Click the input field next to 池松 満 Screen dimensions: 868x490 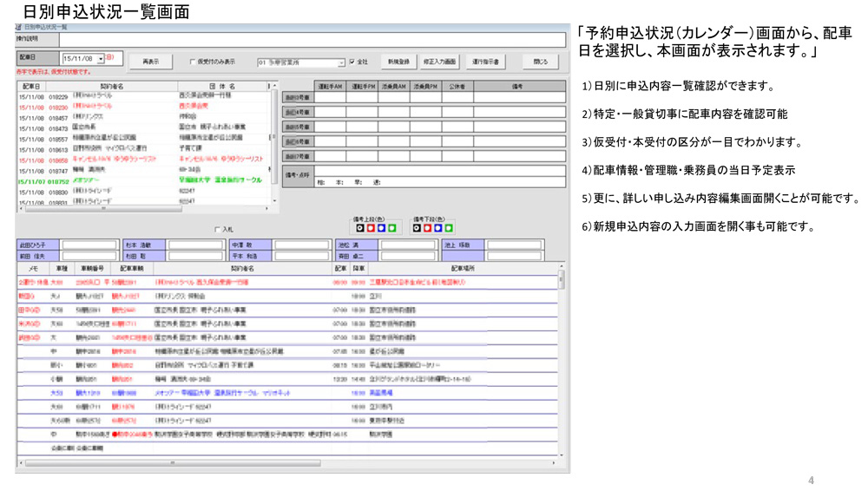tap(408, 245)
